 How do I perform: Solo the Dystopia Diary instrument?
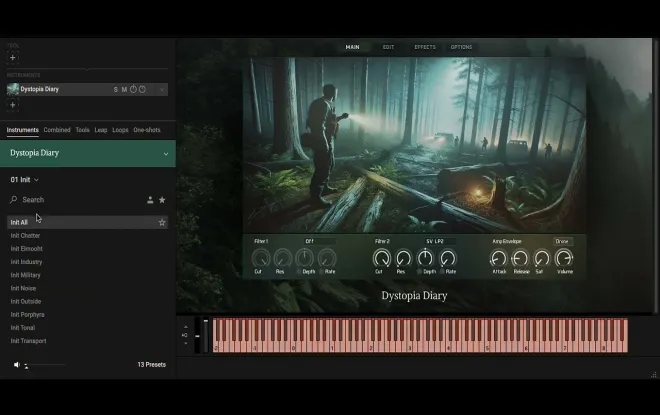[x=115, y=89]
